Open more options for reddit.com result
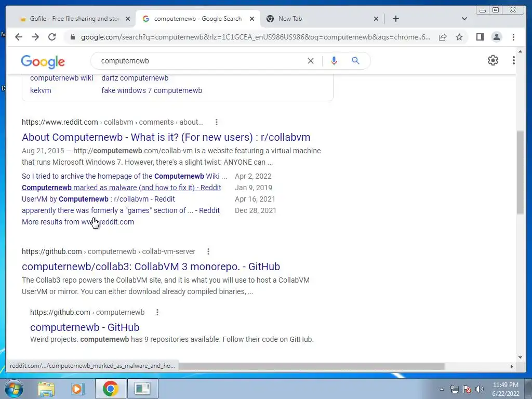The image size is (532, 399). tap(217, 122)
